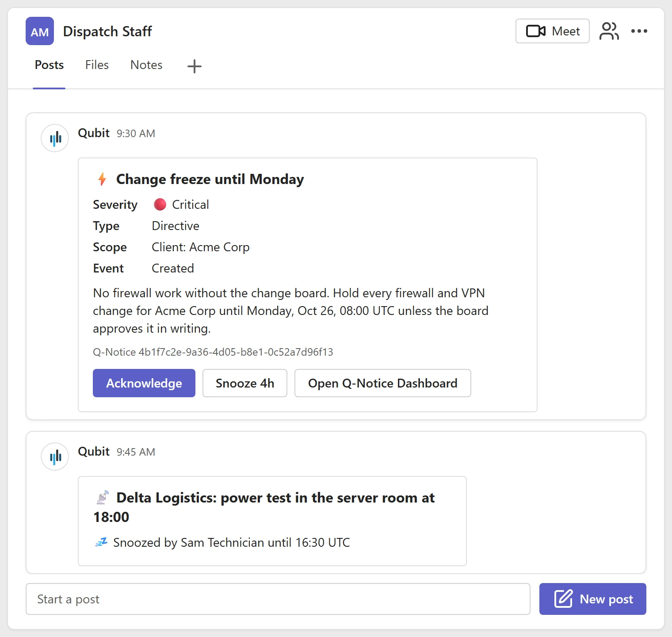Viewport: 672px width, 637px height.
Task: Acknowledge the change freeze notice
Action: [x=144, y=383]
